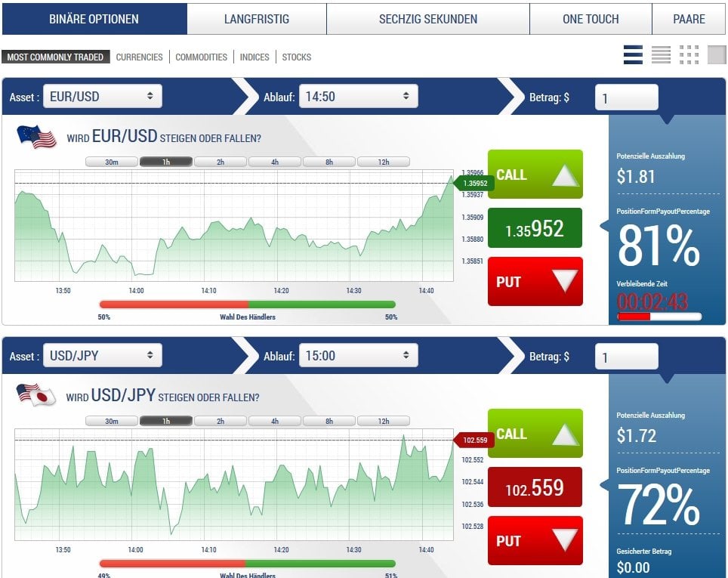
Task: Filter by Most Commonly Traded
Action: pyautogui.click(x=55, y=57)
